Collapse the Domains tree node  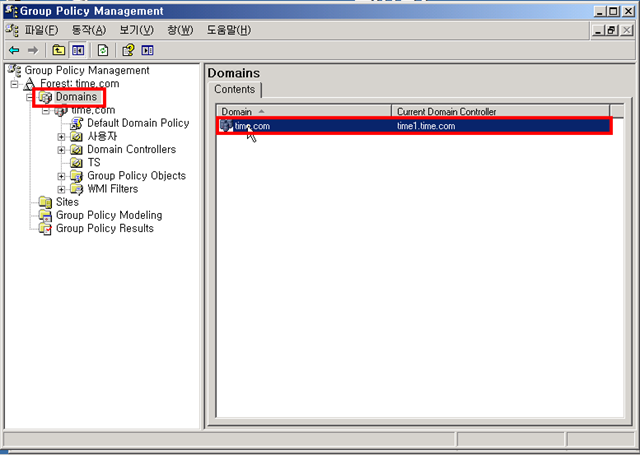click(30, 98)
